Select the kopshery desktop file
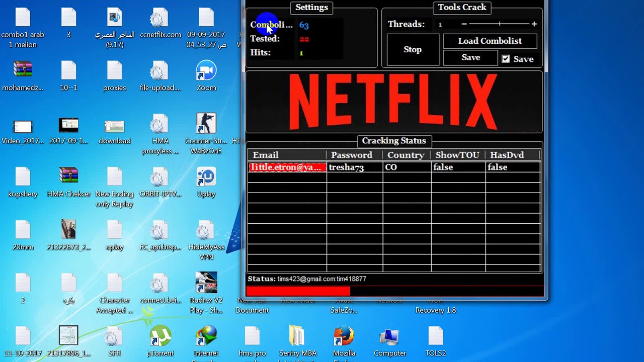644x362 pixels. (x=23, y=182)
